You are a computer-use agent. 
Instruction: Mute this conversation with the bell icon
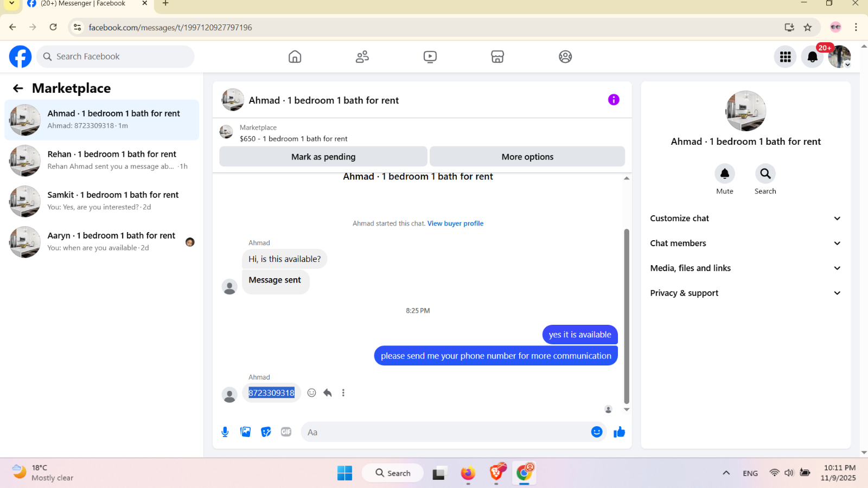(725, 174)
